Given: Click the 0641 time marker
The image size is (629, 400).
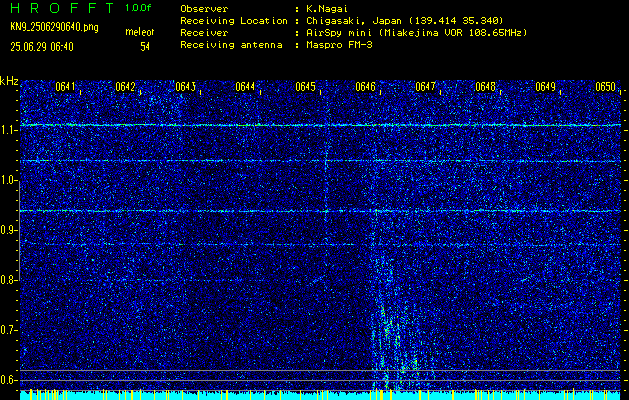Looking at the screenshot, I should [65, 87].
